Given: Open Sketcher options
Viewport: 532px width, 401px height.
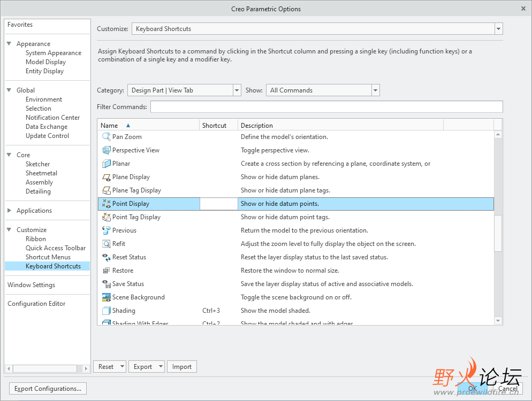Looking at the screenshot, I should click(x=37, y=164).
